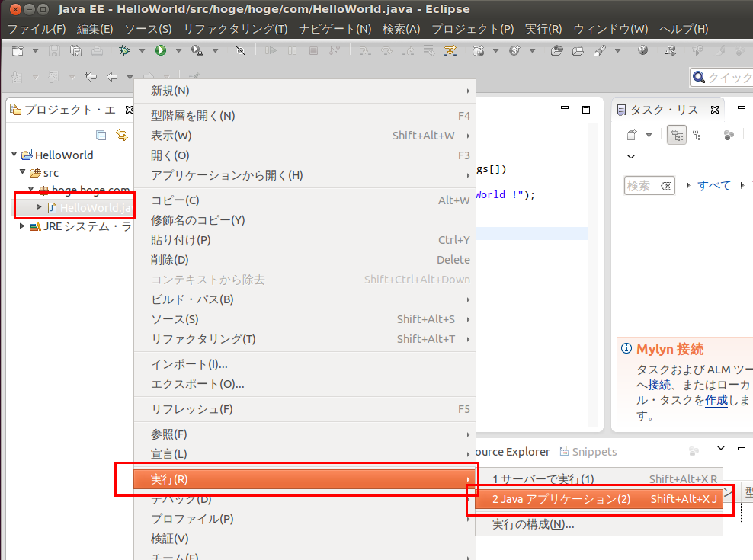Click the Save All toolbar icon
This screenshot has height=560, width=753.
pos(75,50)
